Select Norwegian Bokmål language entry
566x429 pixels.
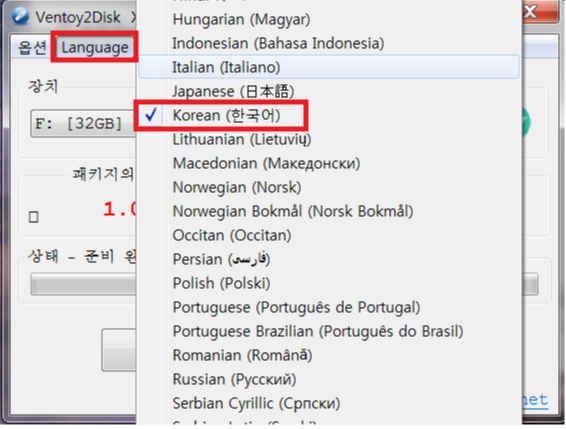[x=329, y=211]
